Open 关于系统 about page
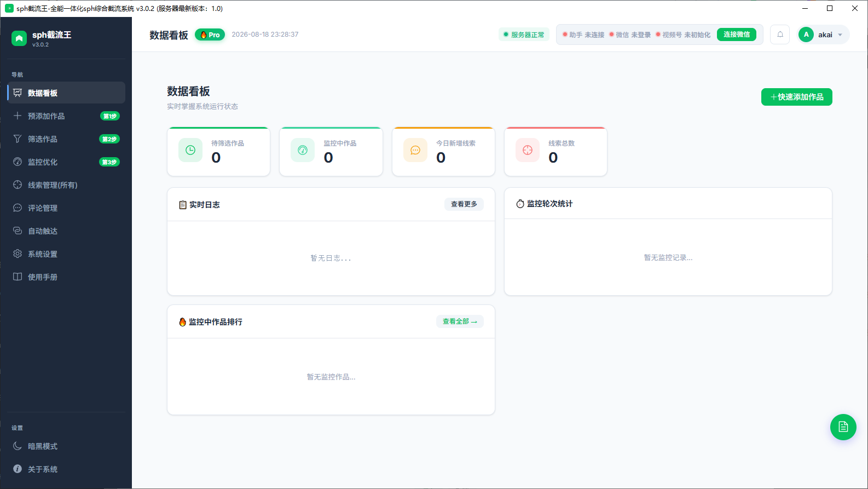Screen dimensions: 868x489 [66, 469]
